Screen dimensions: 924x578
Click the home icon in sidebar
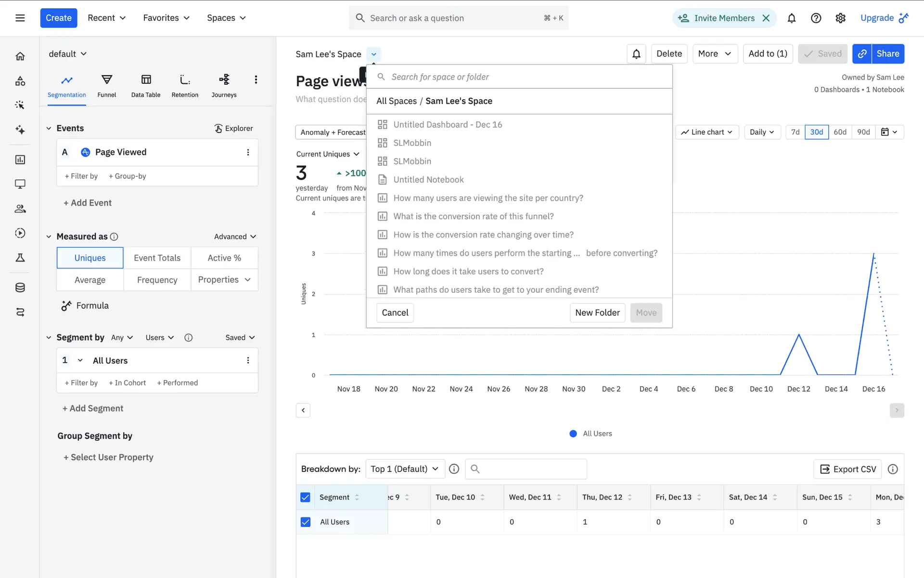(20, 56)
